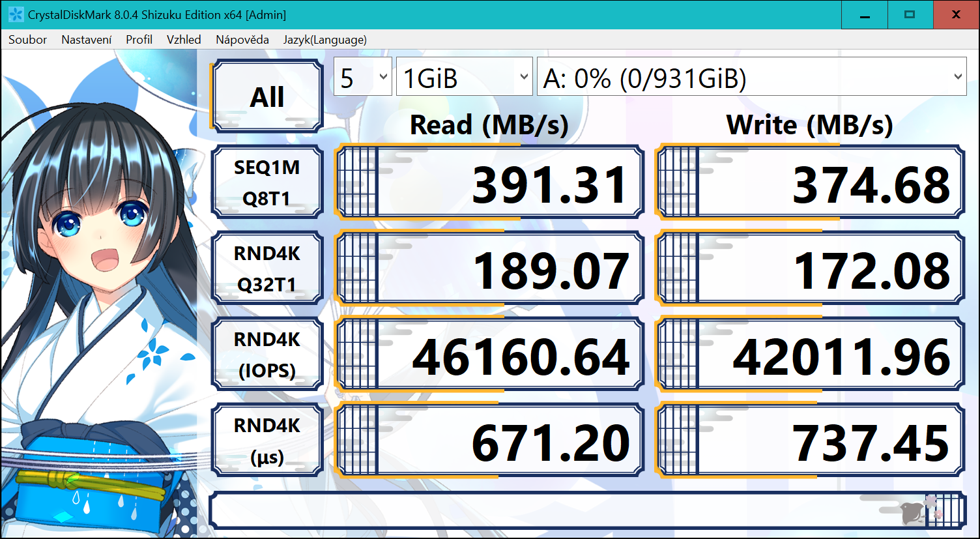Open the Jazyk(Language) menu
This screenshot has height=539, width=980.
click(325, 40)
